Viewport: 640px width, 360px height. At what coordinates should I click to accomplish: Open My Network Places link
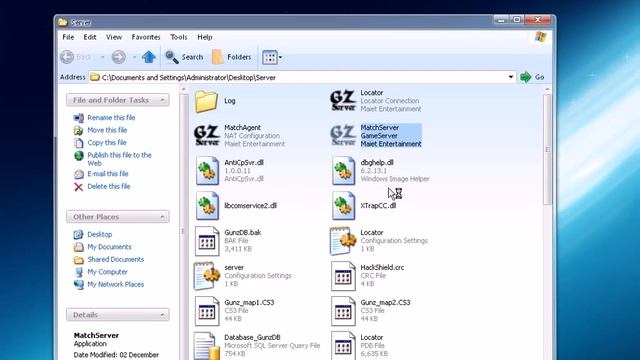tap(116, 284)
